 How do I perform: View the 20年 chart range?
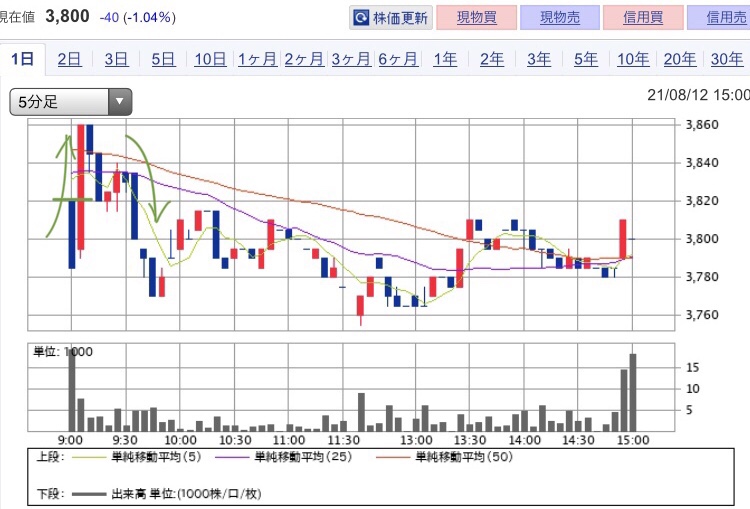tap(680, 59)
